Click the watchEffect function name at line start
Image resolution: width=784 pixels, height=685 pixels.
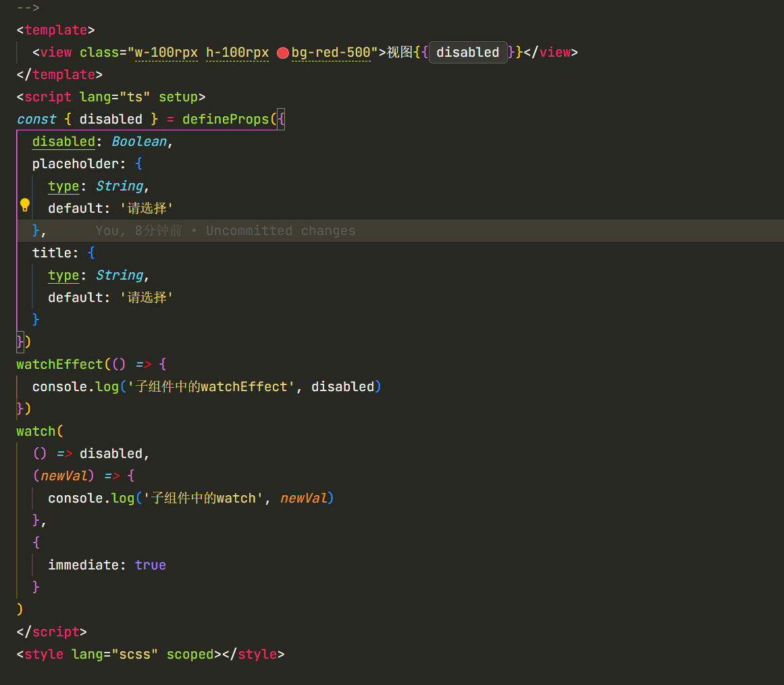click(x=59, y=365)
